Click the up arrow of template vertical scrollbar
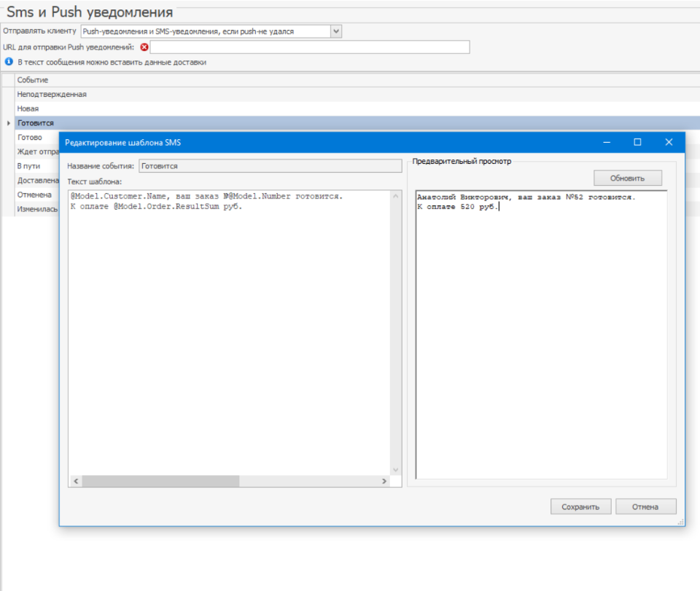 click(x=396, y=197)
